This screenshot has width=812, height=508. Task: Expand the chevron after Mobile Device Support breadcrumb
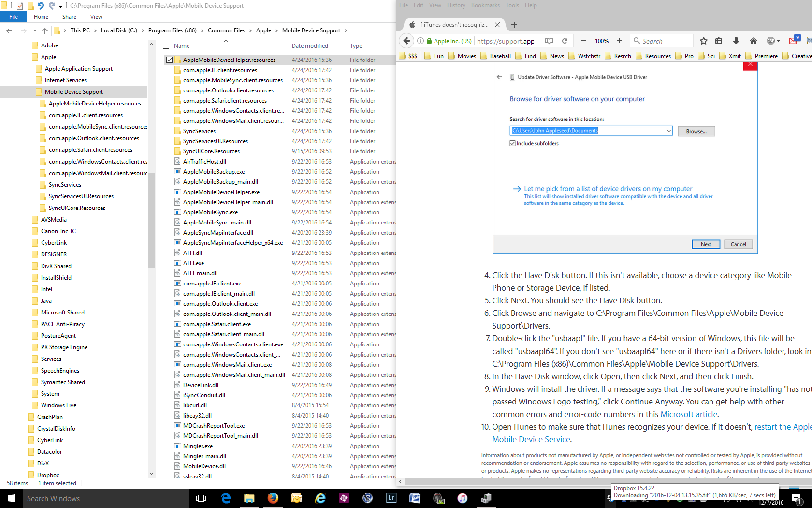(346, 30)
